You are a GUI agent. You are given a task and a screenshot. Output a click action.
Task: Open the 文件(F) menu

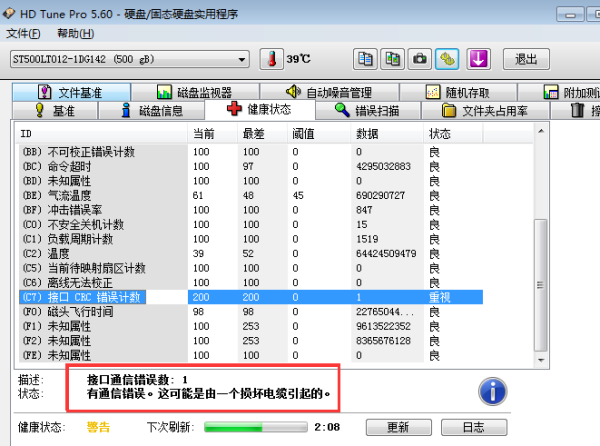[23, 34]
